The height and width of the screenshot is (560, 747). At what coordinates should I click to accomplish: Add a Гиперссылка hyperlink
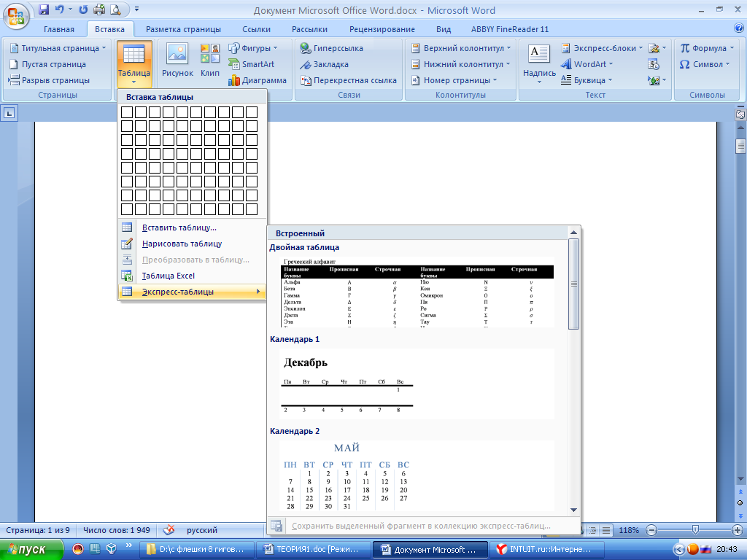(x=332, y=48)
